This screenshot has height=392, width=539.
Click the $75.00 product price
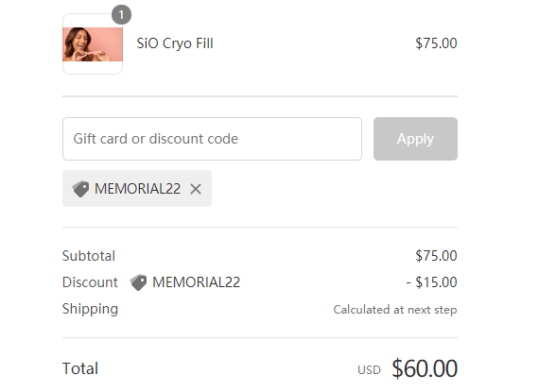[x=436, y=43]
